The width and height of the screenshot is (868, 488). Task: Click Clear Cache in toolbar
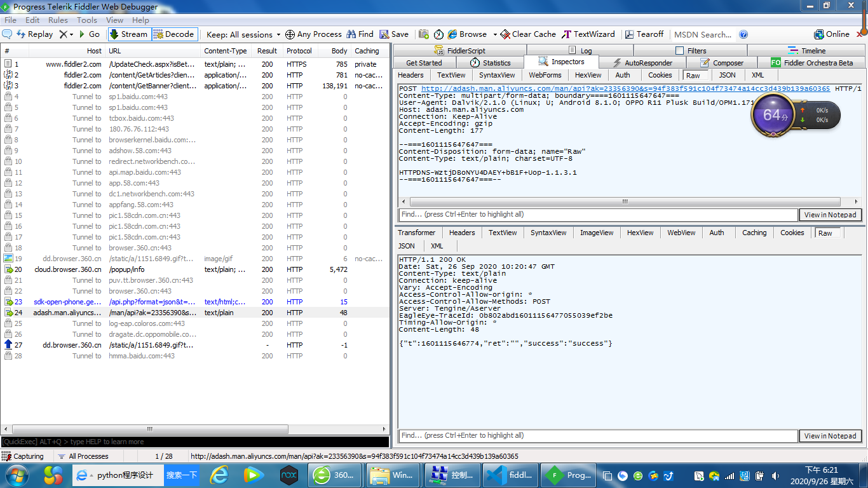click(528, 34)
